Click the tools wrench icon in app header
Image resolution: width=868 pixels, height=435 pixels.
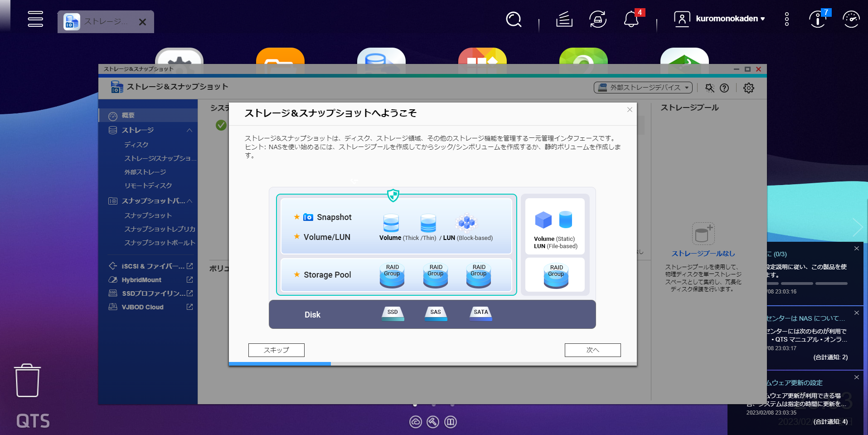pyautogui.click(x=710, y=88)
